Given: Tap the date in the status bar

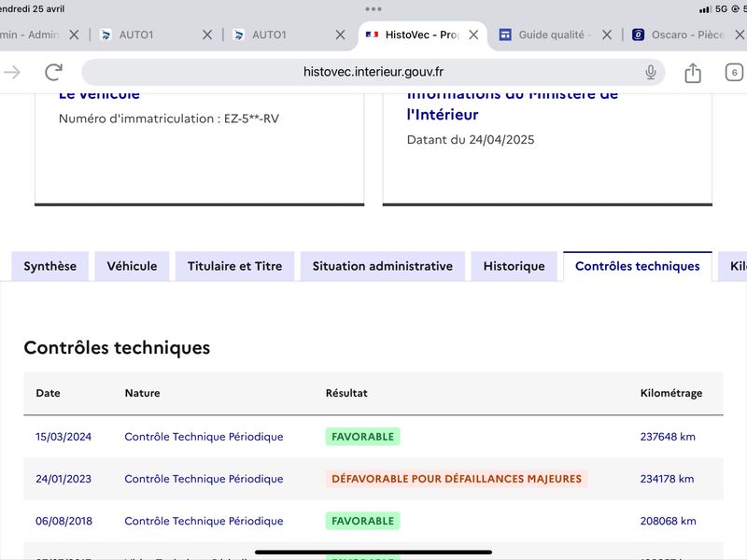Looking at the screenshot, I should tap(33, 9).
